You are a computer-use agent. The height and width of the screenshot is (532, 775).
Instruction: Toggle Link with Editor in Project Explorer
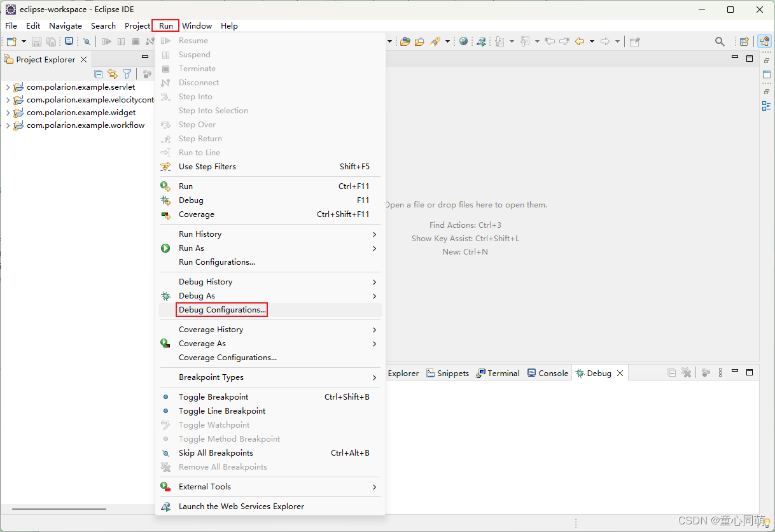pyautogui.click(x=113, y=74)
